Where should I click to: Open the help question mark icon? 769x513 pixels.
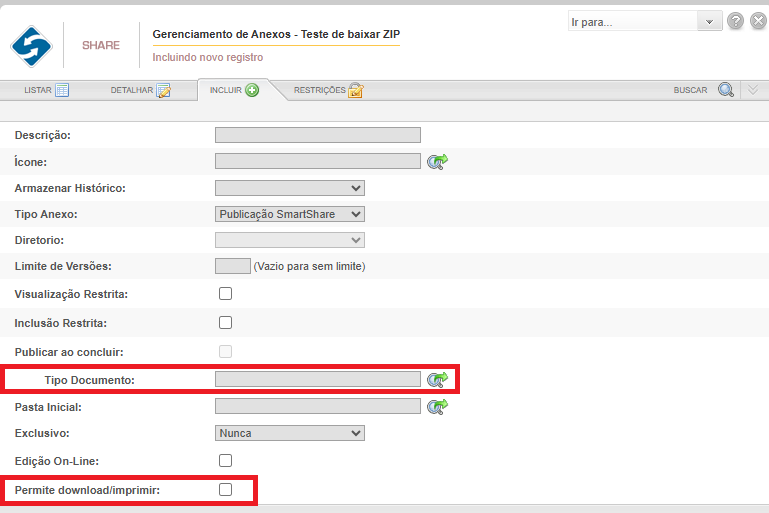pyautogui.click(x=736, y=21)
